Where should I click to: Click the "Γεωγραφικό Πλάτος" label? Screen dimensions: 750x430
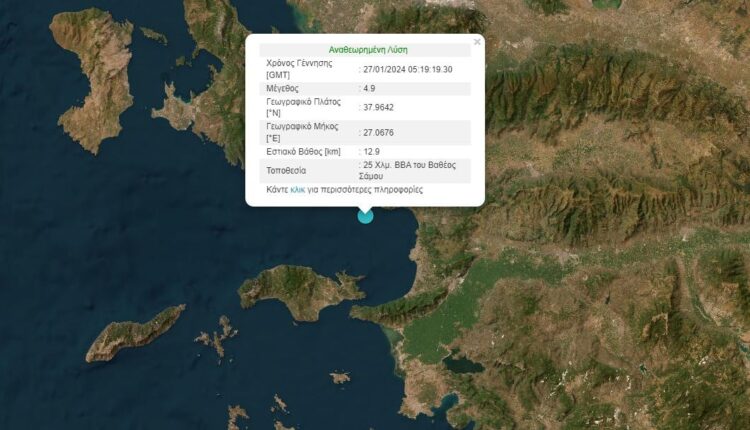pyautogui.click(x=304, y=107)
